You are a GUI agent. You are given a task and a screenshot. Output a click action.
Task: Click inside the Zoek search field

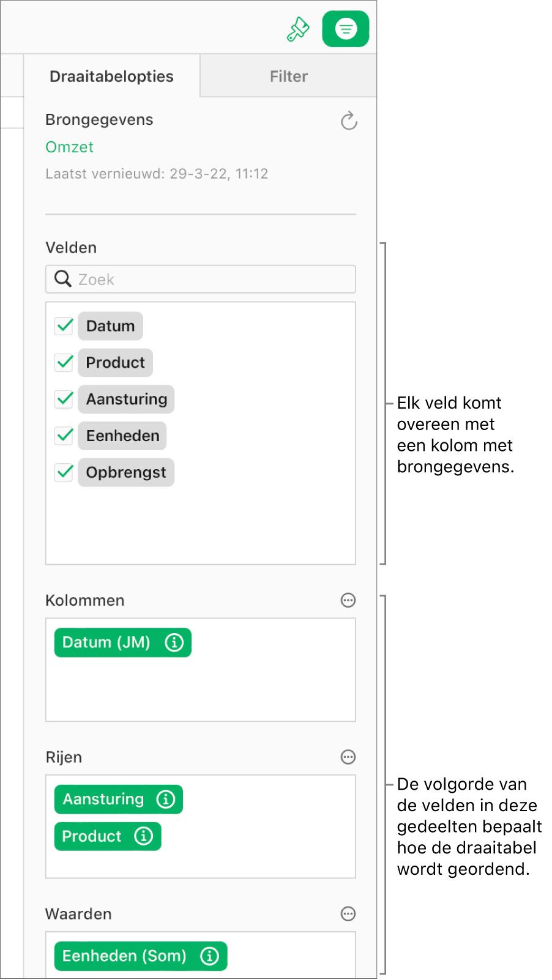[x=184, y=279]
